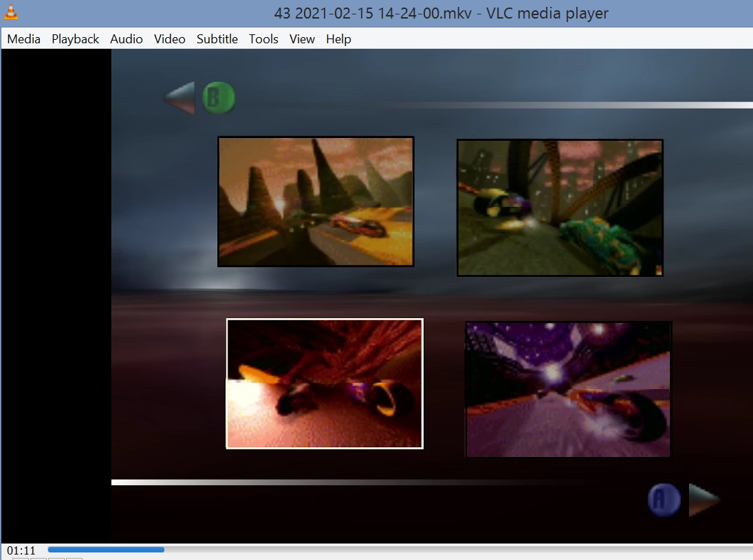Click the blue A button icon
This screenshot has height=560, width=753.
(664, 500)
